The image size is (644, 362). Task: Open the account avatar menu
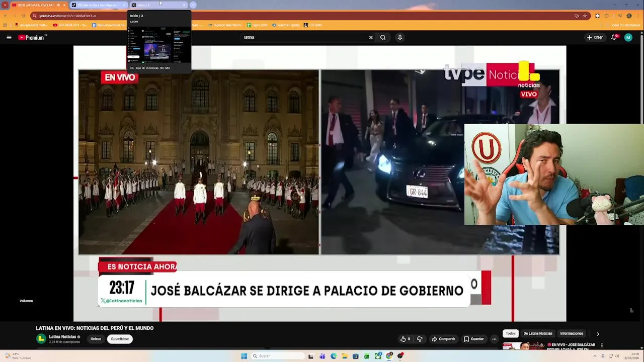tap(628, 37)
